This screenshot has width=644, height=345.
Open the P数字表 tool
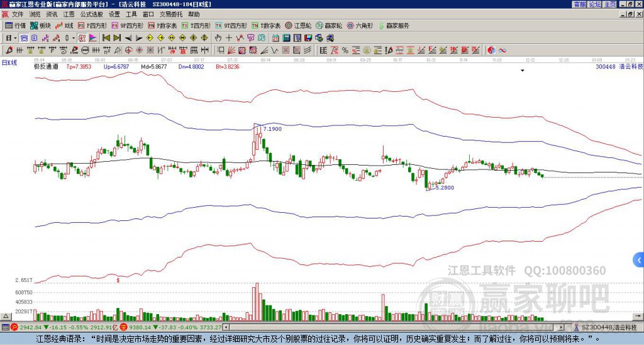click(162, 25)
